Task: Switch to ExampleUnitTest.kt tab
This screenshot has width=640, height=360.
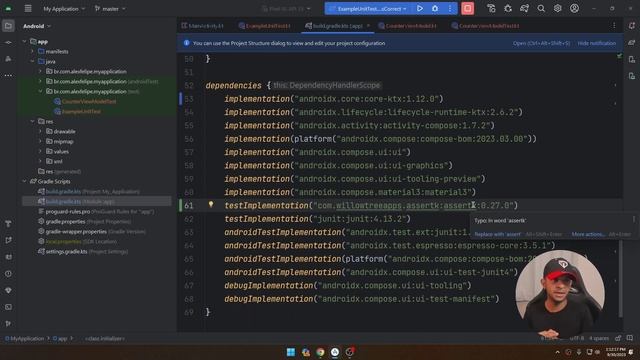Action: (264, 26)
